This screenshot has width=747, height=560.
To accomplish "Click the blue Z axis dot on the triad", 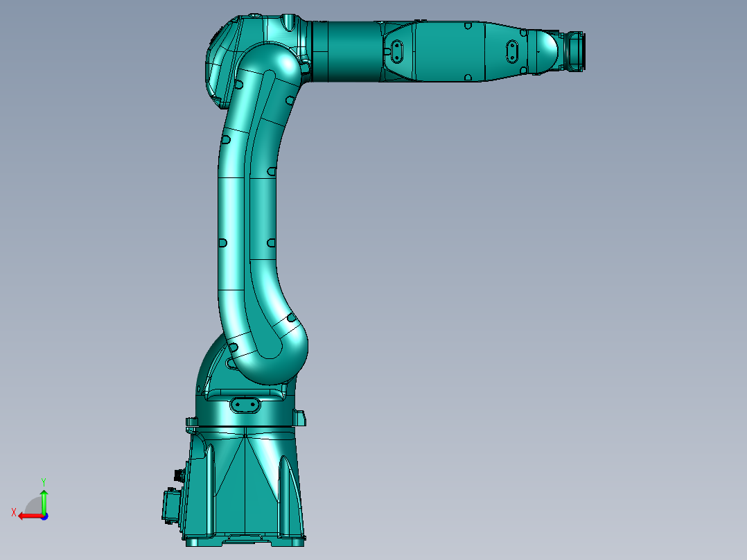I will [x=45, y=516].
